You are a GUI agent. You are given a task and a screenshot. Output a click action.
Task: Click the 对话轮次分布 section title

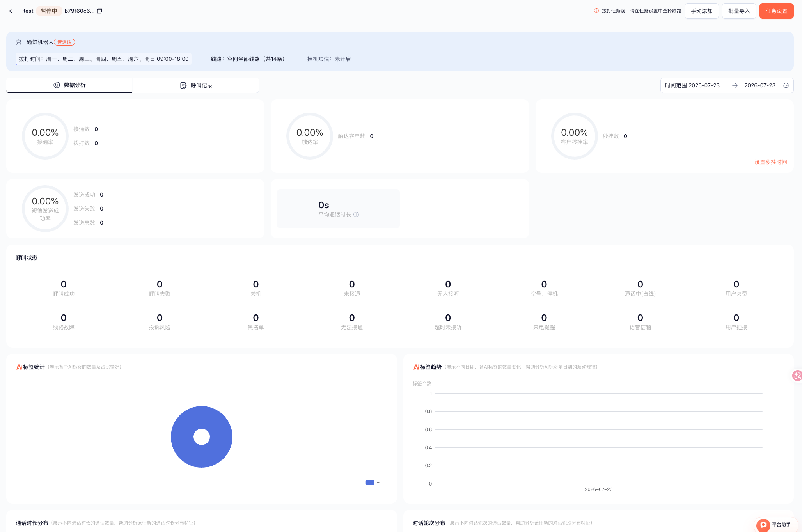[429, 523]
